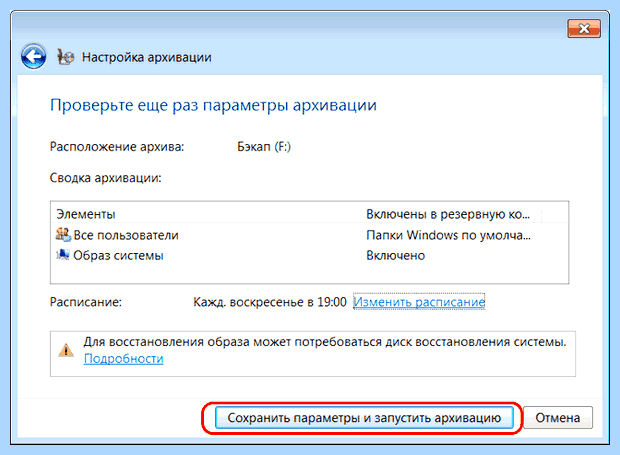This screenshot has height=455, width=620.
Task: Click the Проверьте еще раз параметры архивации heading
Action: tap(213, 105)
